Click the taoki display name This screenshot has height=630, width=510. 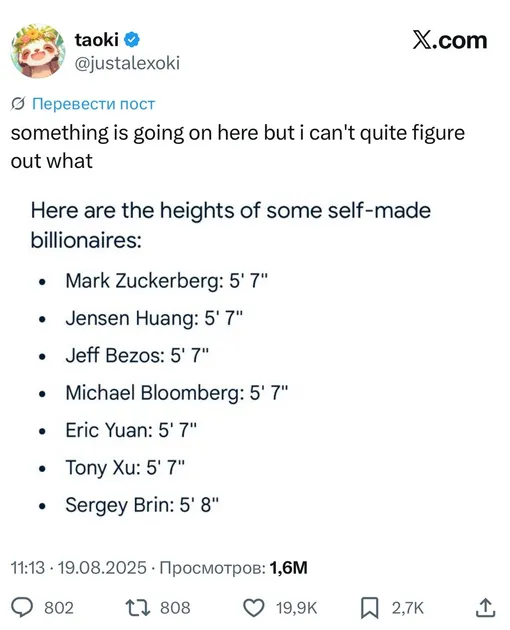(96, 40)
